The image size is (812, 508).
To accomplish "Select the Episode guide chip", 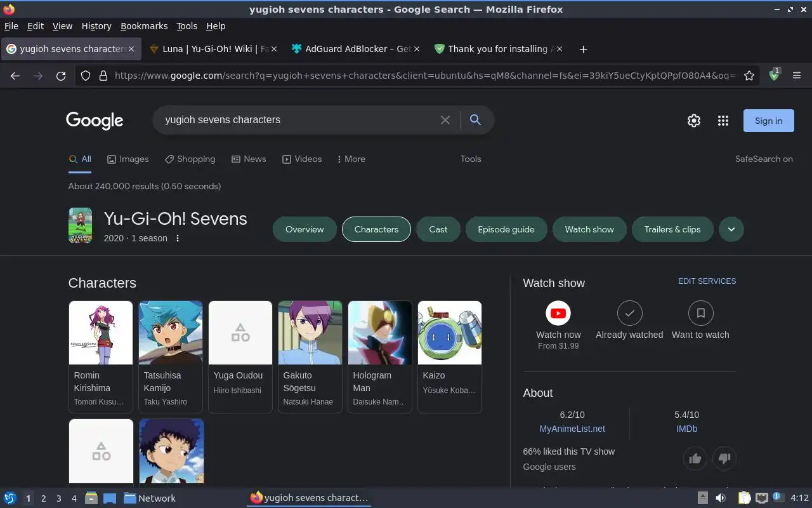I will [506, 229].
